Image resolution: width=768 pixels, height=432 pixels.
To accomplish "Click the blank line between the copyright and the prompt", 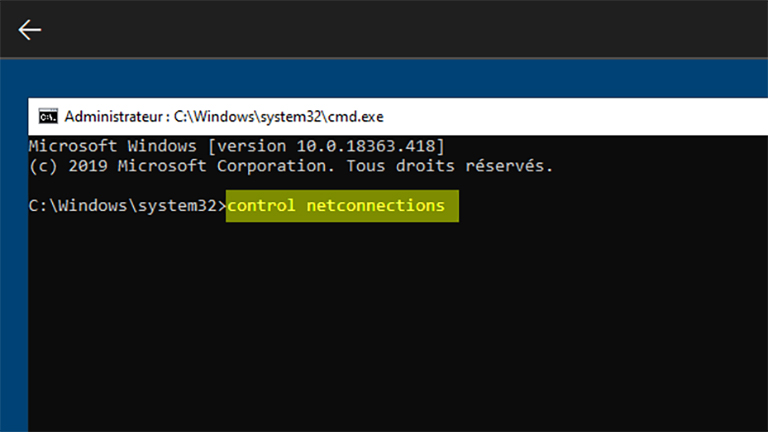I will tap(300, 185).
